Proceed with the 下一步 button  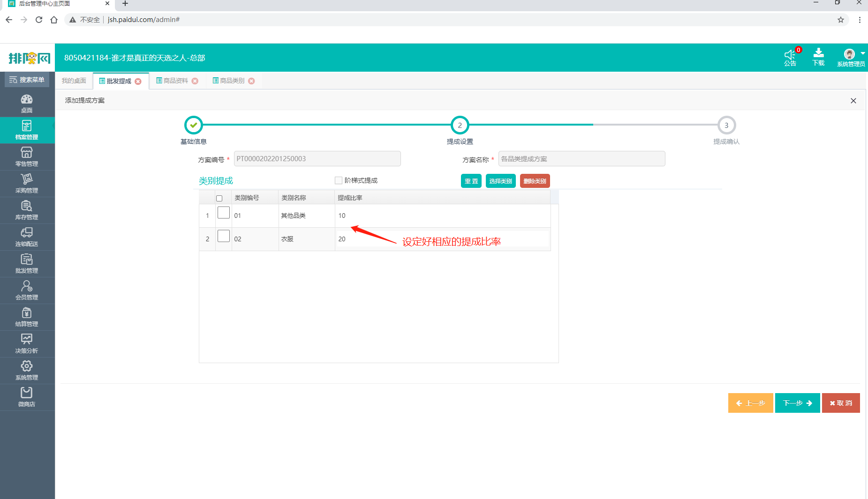point(798,403)
